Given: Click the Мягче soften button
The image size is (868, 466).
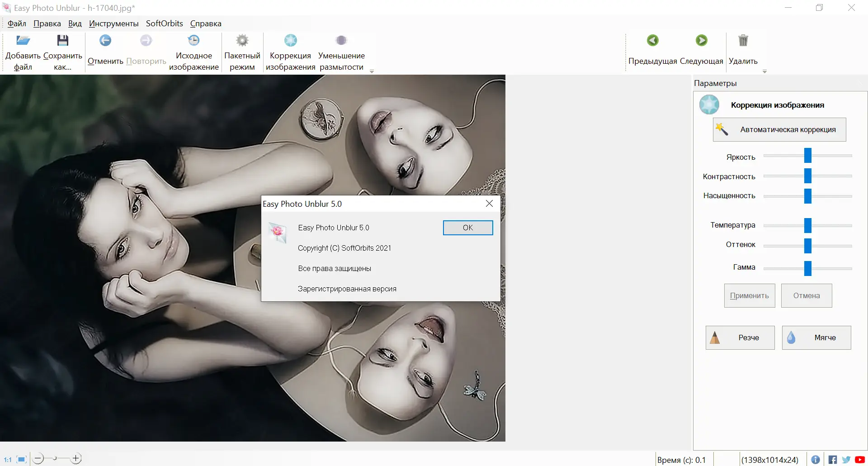Looking at the screenshot, I should click(x=816, y=338).
